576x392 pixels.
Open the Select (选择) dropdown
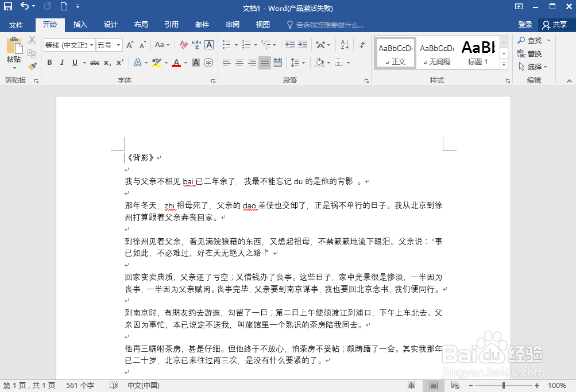[x=533, y=67]
